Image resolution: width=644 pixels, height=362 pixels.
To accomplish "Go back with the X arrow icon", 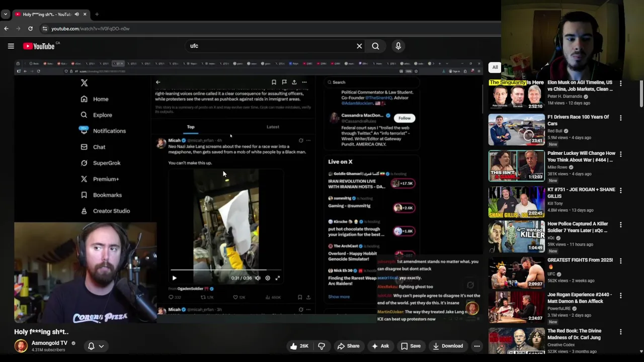I will click(x=158, y=82).
